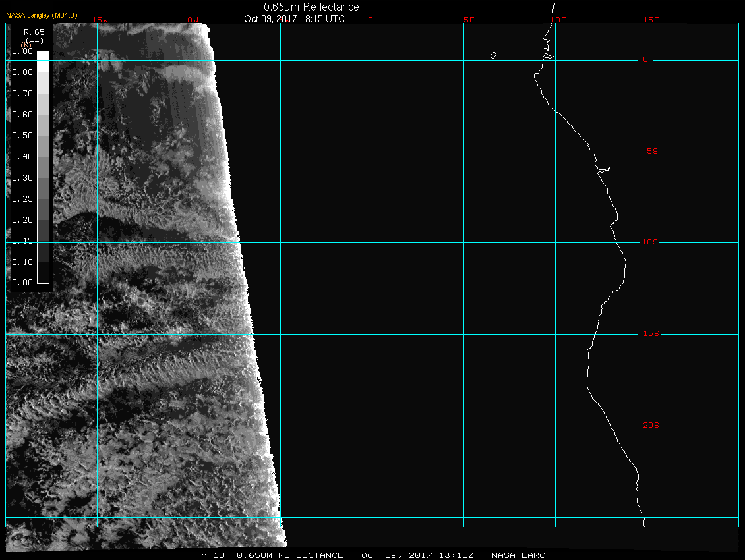The image size is (745, 560).
Task: Click the 15W longitude label
Action: (x=100, y=20)
